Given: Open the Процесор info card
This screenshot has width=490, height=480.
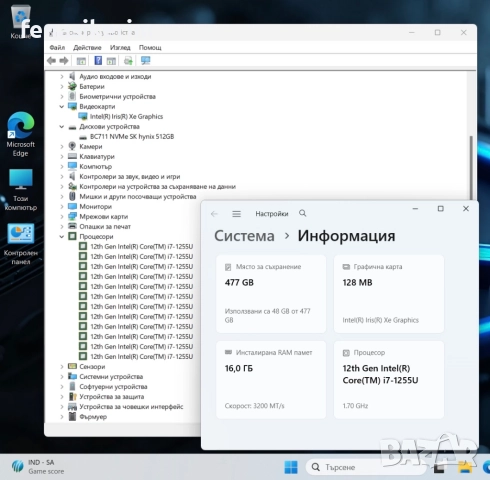Looking at the screenshot, I should coord(389,379).
